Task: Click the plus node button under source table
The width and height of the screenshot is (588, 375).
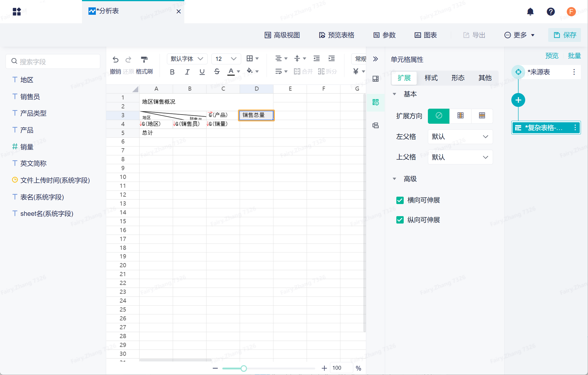Action: click(x=518, y=100)
